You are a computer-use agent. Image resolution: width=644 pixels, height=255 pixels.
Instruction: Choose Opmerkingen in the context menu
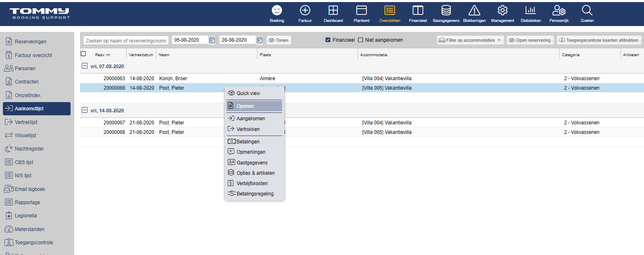[x=254, y=152]
